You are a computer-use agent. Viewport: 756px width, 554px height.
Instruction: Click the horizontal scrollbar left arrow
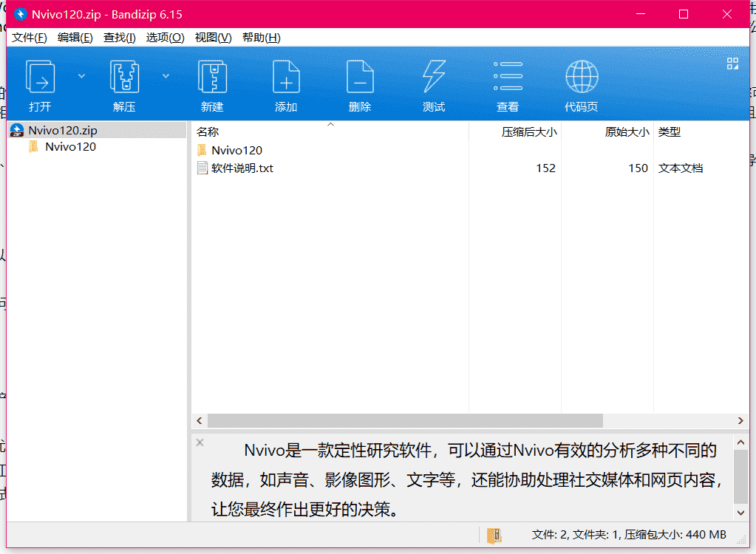point(200,421)
